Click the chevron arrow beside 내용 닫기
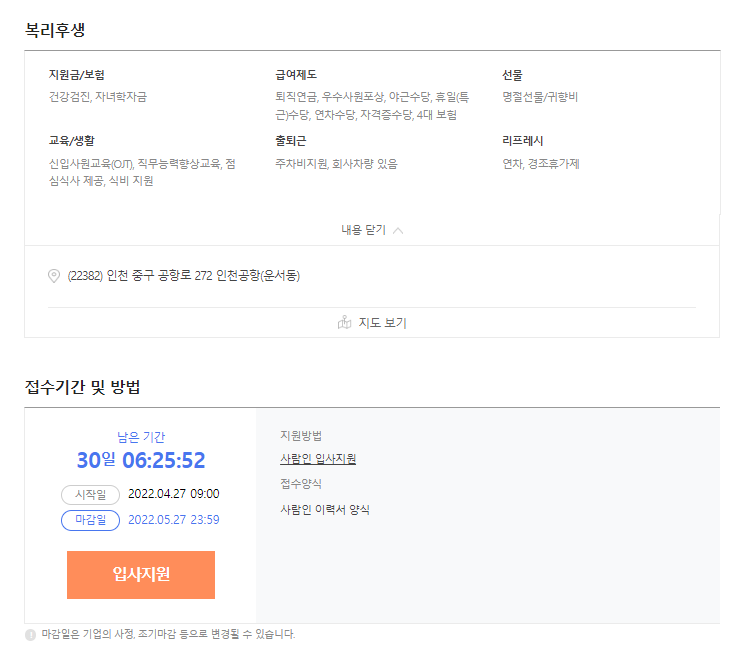Viewport: 744px width, 646px height. (398, 231)
